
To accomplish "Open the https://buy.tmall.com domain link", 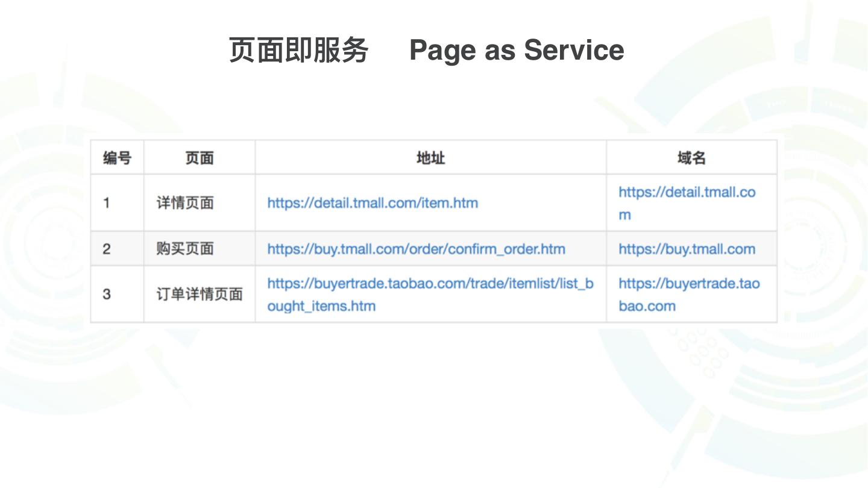I will [x=687, y=249].
